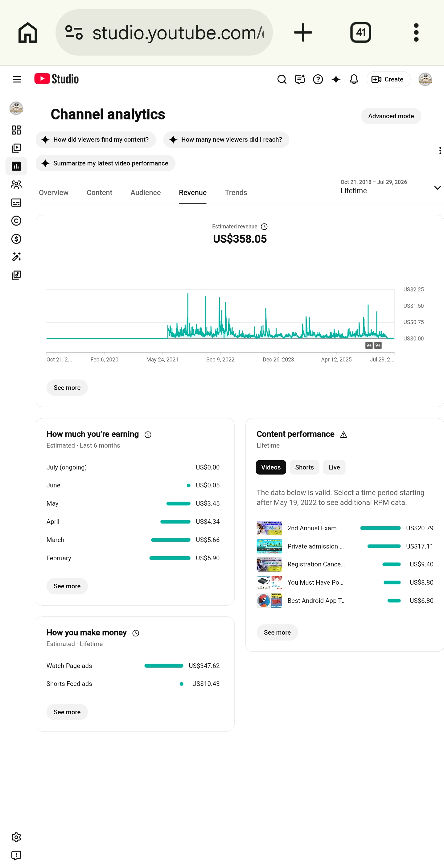Open the Copyright icon in the sidebar
444x868 pixels.
[16, 221]
